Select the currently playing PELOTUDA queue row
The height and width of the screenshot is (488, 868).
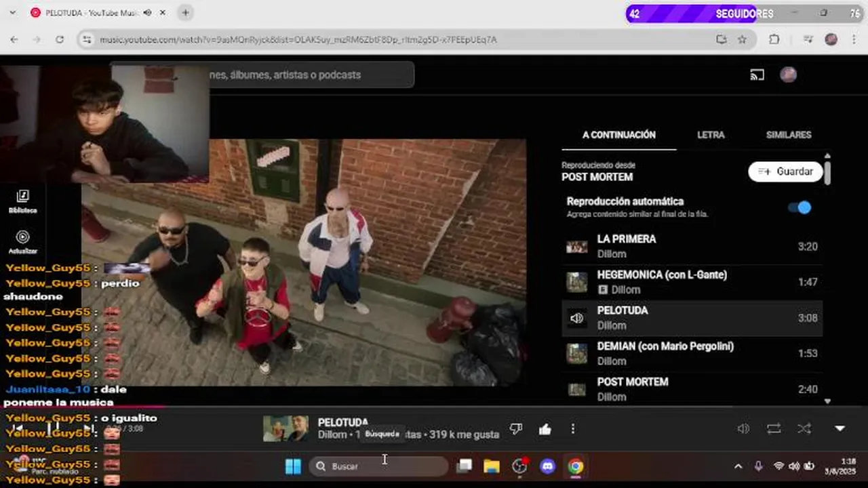coord(692,318)
